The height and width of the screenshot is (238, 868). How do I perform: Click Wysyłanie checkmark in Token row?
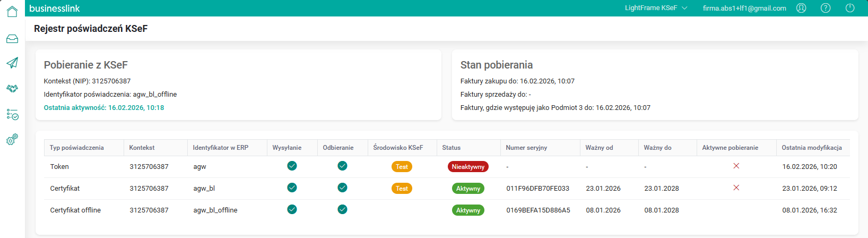pyautogui.click(x=292, y=166)
